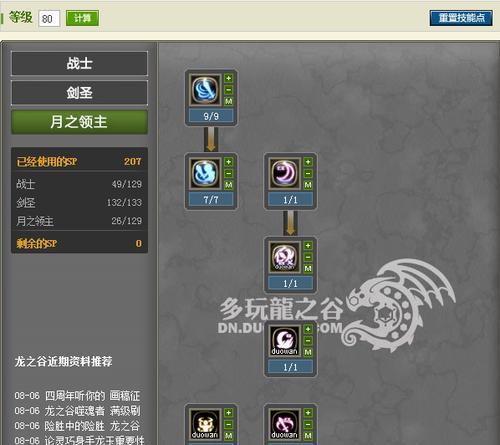Click the green 计算 button
The width and height of the screenshot is (500, 445).
82,18
